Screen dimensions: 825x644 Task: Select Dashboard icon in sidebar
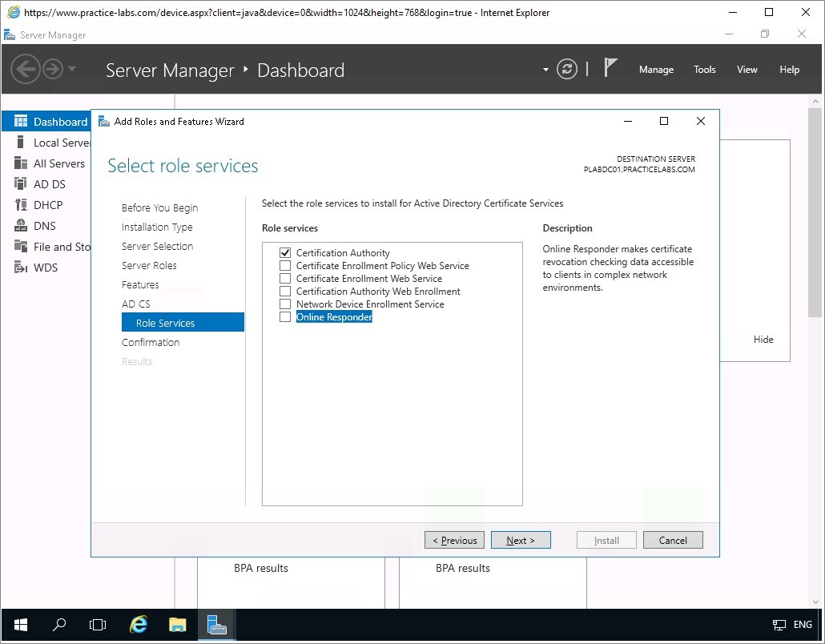[21, 122]
